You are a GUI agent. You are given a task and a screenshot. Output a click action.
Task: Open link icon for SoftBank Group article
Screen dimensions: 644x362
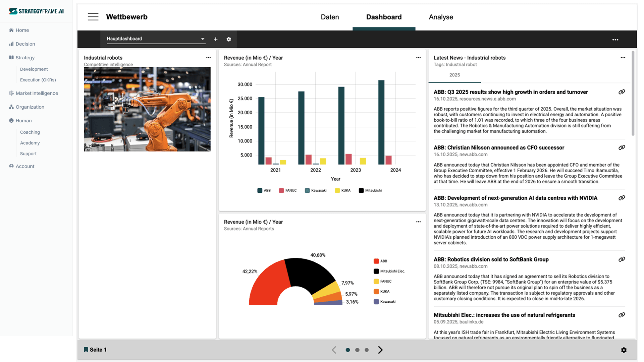tap(622, 259)
